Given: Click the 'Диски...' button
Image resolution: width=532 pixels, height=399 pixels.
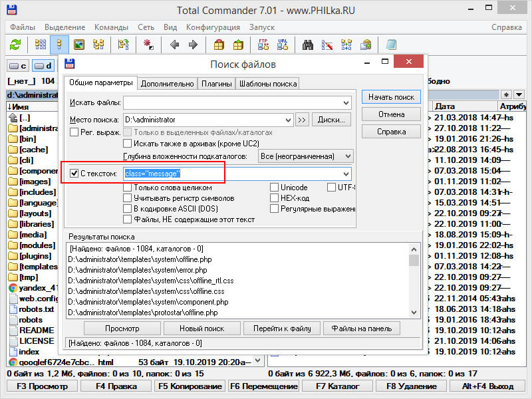Looking at the screenshot, I should pos(331,120).
